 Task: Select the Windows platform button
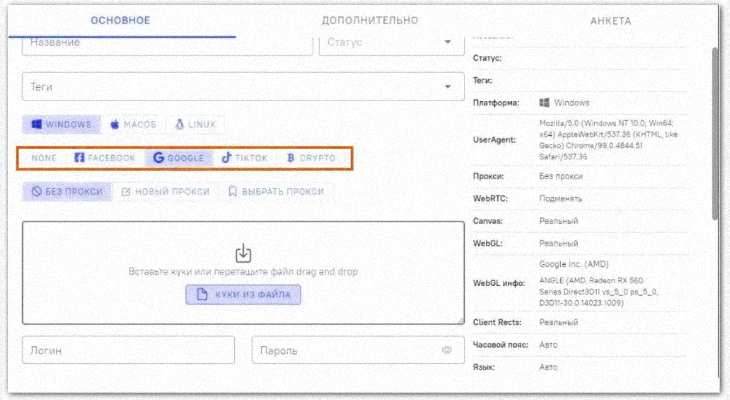click(x=61, y=125)
